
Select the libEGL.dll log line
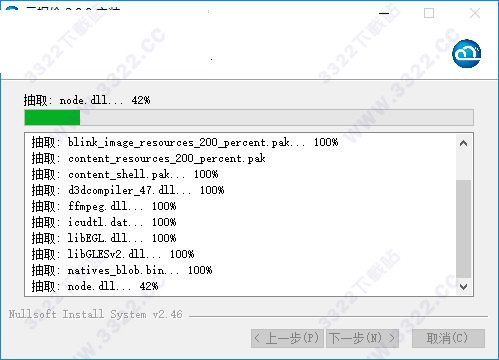coord(104,238)
